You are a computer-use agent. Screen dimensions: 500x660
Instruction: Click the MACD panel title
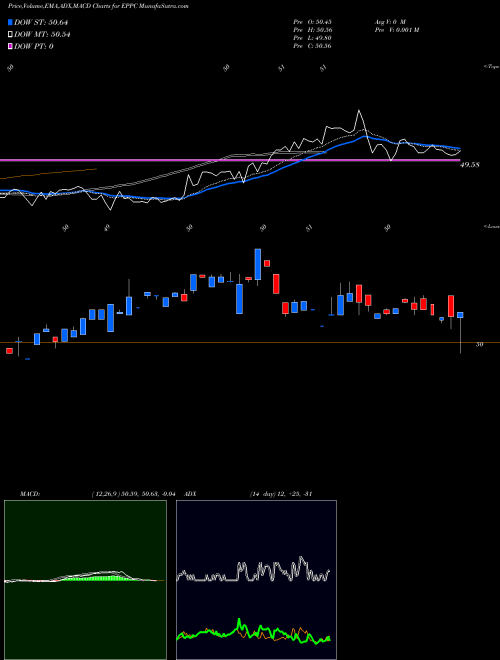pos(30,494)
